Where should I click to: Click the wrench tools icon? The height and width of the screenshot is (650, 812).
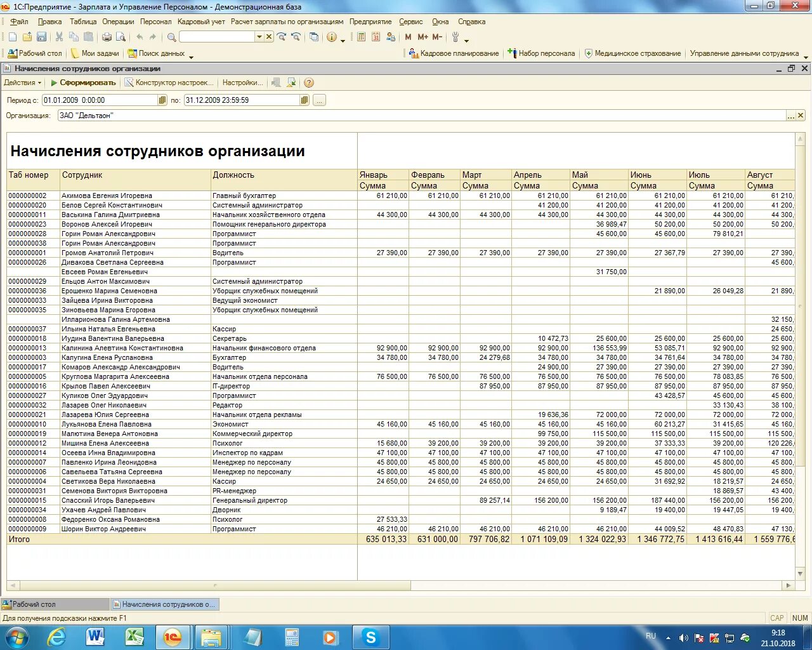(455, 37)
